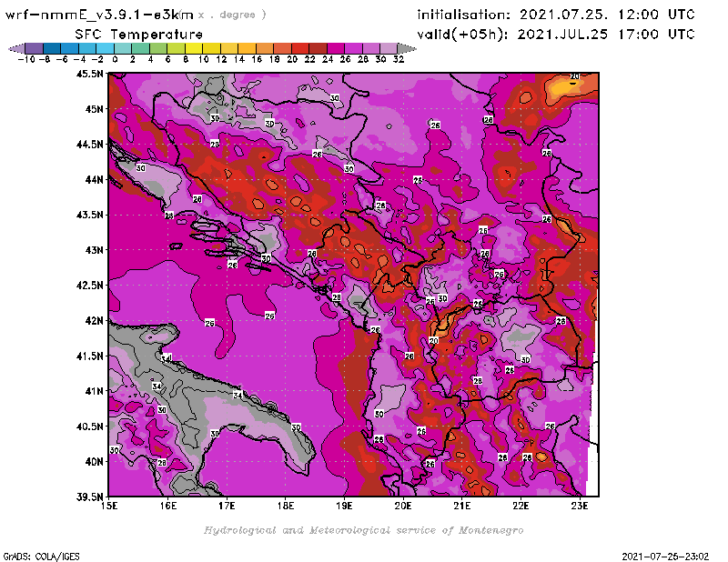Pick the yellow-green swatch between 6 and 8

pyautogui.click(x=176, y=48)
